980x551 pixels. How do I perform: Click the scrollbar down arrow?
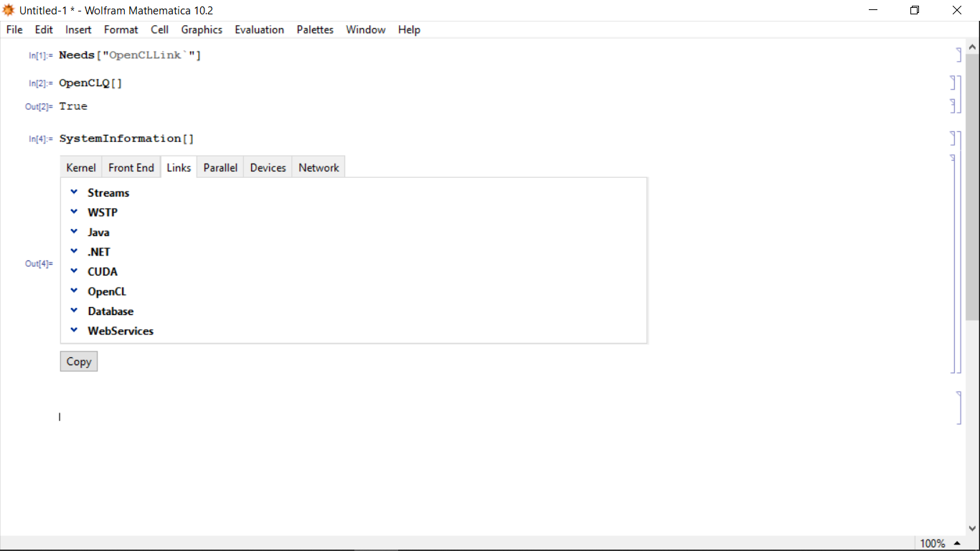pyautogui.click(x=973, y=529)
